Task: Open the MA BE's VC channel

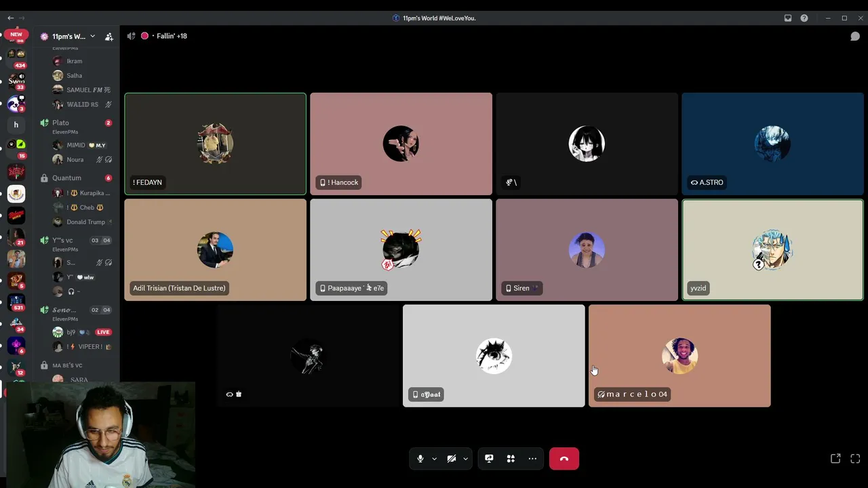Action: tap(67, 366)
